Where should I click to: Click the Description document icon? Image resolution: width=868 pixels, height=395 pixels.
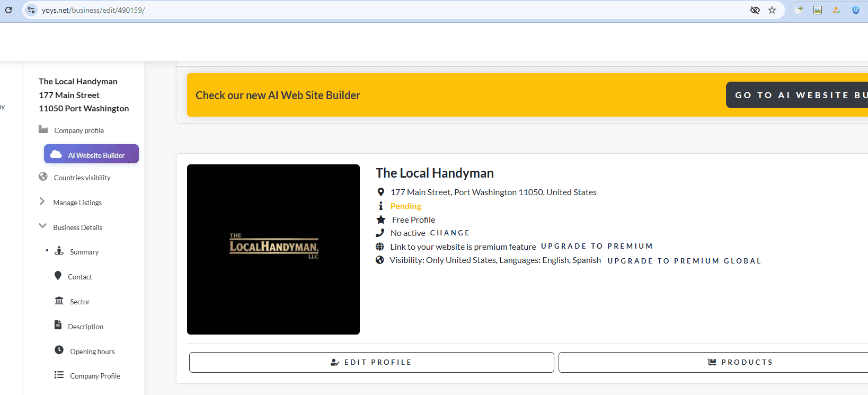(58, 325)
